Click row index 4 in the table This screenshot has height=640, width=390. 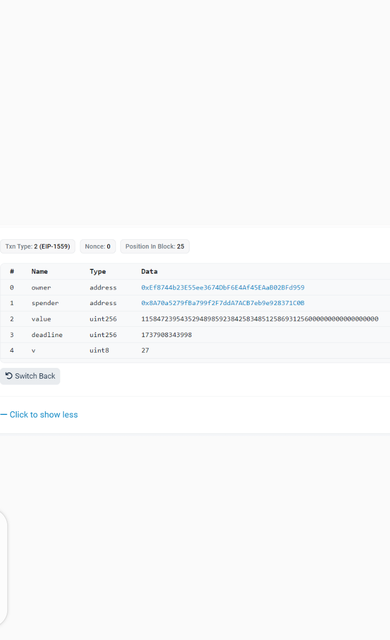tap(12, 350)
